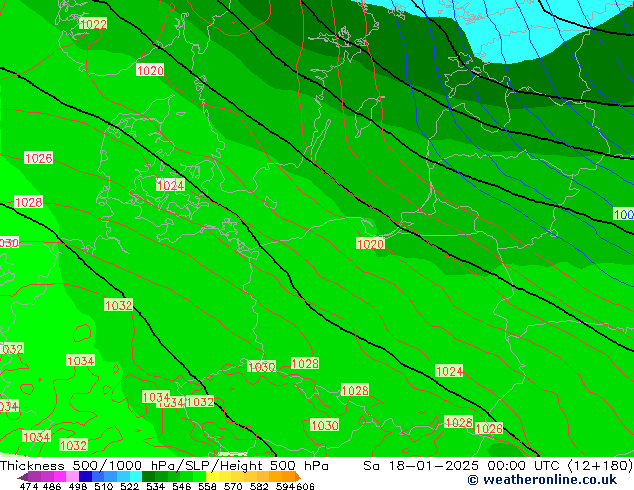Viewport: 634px width, 490px height.
Task: Click the 1028 label below 1026 at left edge
Action: (x=28, y=202)
